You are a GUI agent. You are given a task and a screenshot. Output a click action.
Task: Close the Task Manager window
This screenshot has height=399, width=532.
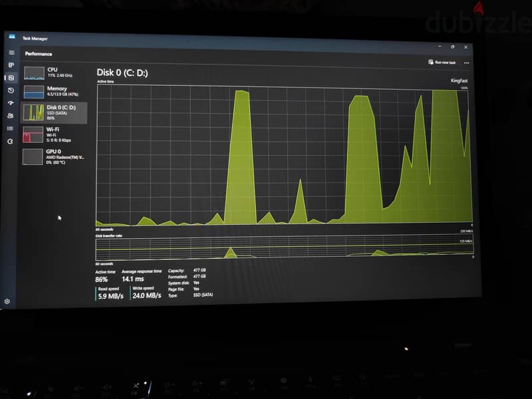coord(466,47)
